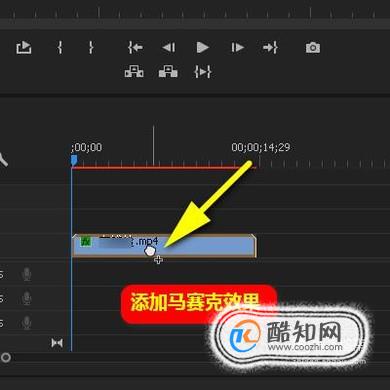Click the Mark Out bracket button
The width and height of the screenshot is (390, 390).
coord(91,47)
